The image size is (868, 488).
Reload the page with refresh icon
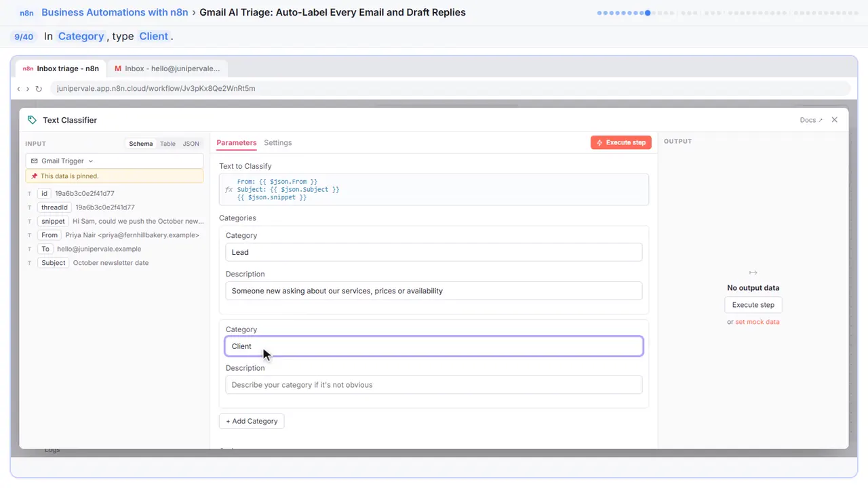(39, 89)
